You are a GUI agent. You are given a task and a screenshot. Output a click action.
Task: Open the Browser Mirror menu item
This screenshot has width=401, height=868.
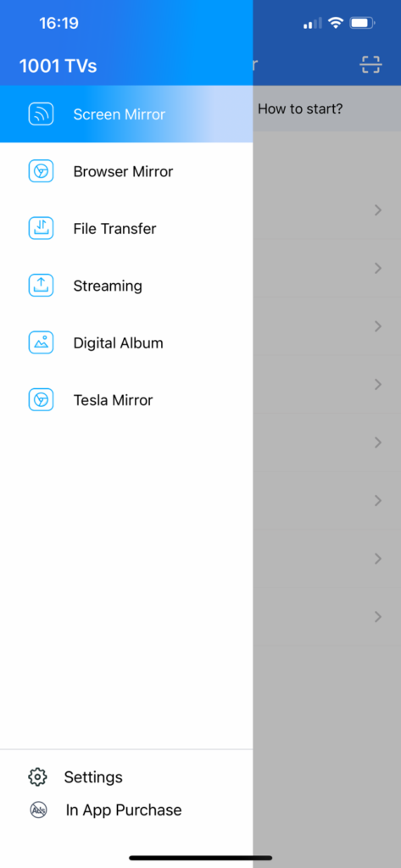(x=126, y=171)
